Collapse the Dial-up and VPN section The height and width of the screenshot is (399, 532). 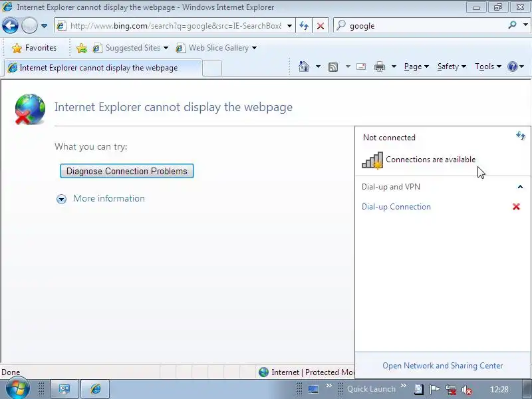(x=520, y=187)
